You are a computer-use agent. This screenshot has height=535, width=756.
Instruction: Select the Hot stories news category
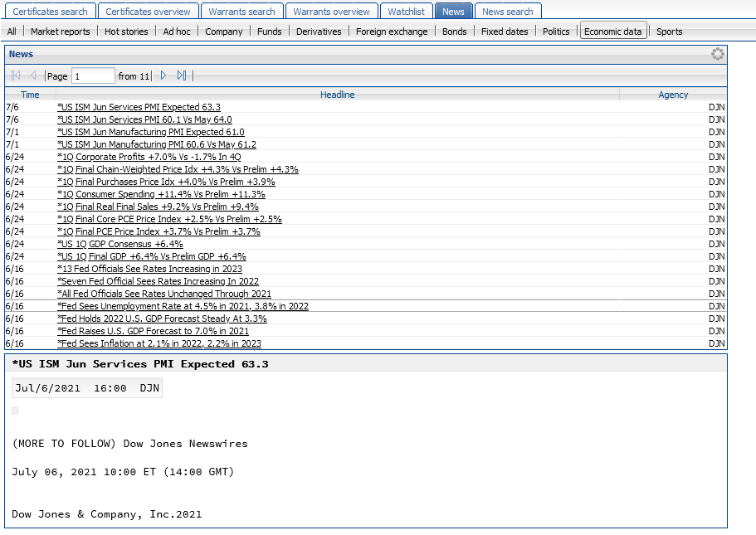126,32
